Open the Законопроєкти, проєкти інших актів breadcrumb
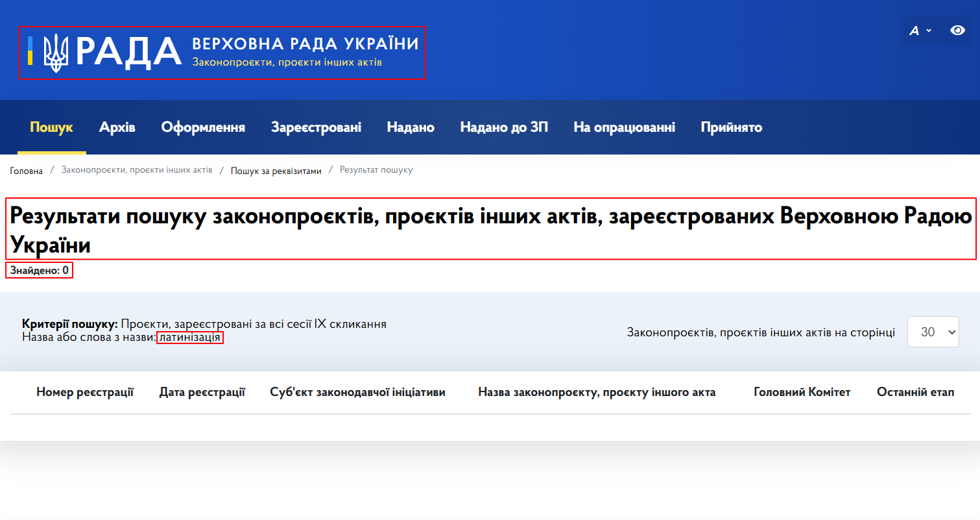Viewport: 980px width, 520px height. pyautogui.click(x=137, y=170)
